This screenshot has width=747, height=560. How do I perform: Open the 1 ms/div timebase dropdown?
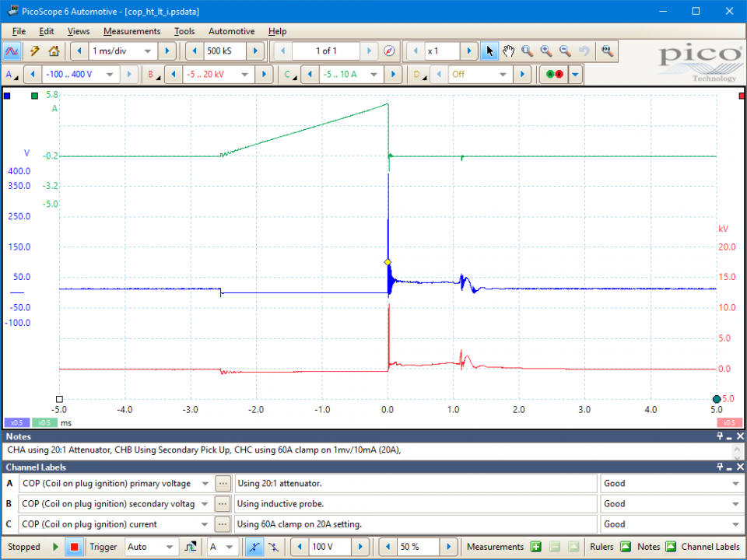tap(147, 51)
